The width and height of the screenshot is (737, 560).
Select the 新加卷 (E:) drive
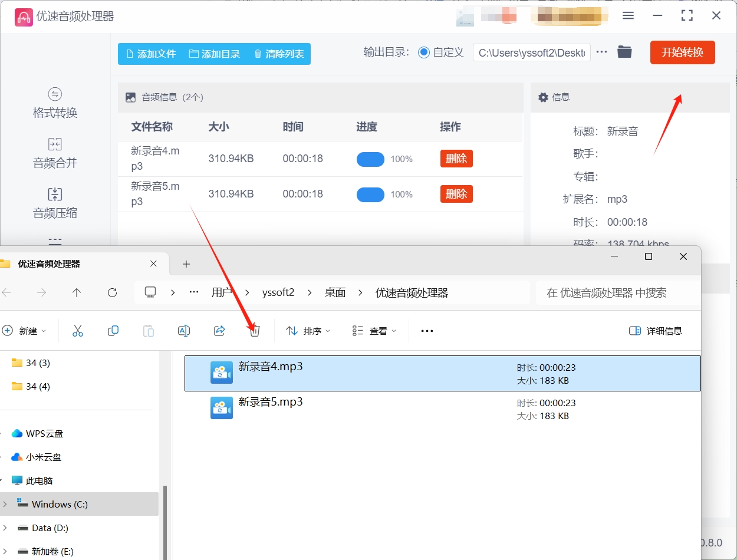pos(46,551)
